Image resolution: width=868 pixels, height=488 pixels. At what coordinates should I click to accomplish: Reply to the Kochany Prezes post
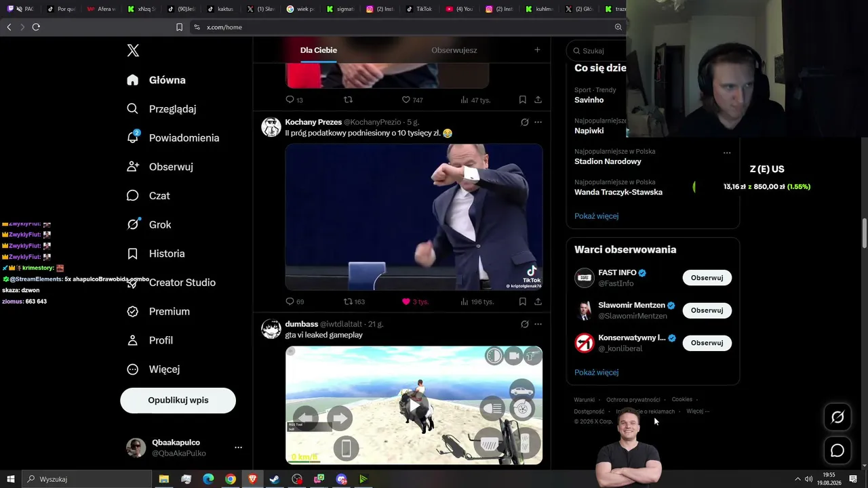click(295, 302)
